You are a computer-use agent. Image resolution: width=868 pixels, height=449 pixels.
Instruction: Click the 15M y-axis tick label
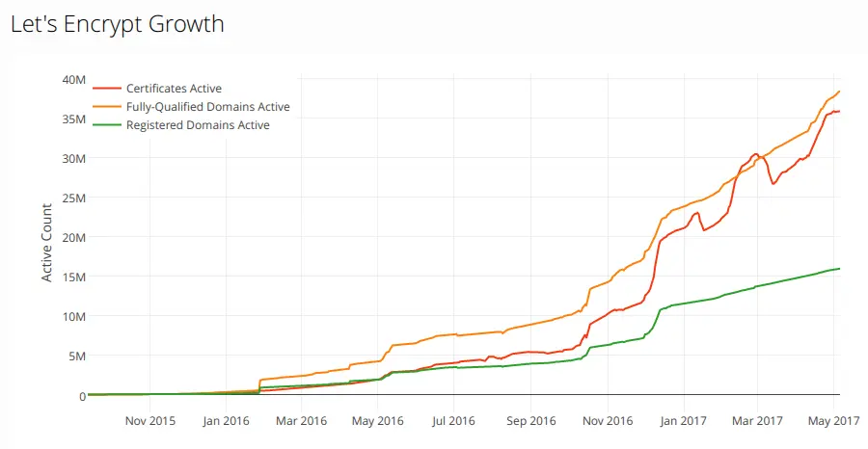click(74, 277)
